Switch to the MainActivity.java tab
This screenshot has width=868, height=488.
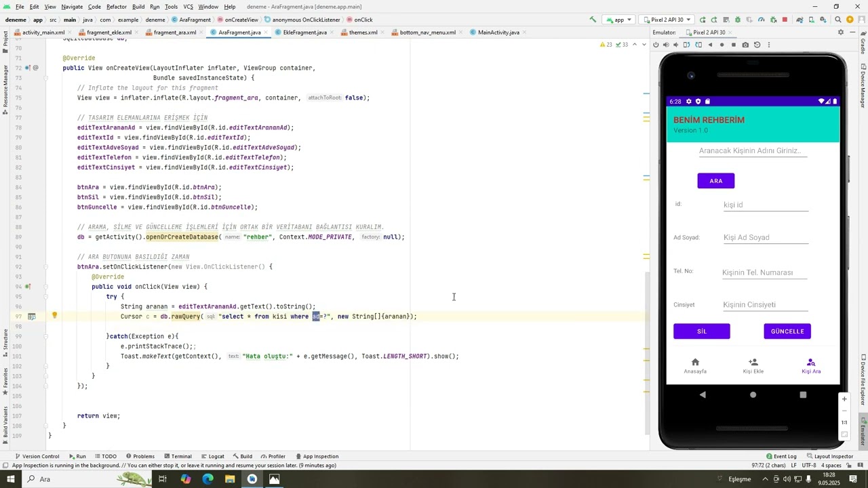tap(498, 33)
